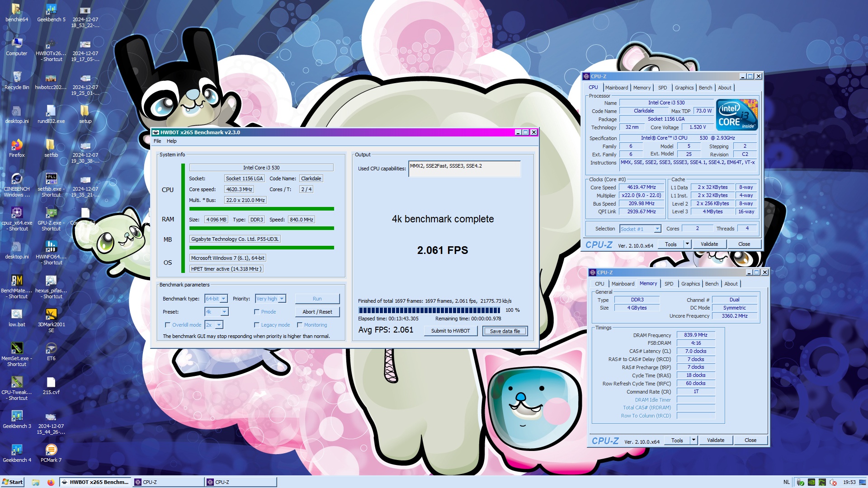868x488 pixels.
Task: Open the Help menu in HWBOT x265
Action: [172, 141]
